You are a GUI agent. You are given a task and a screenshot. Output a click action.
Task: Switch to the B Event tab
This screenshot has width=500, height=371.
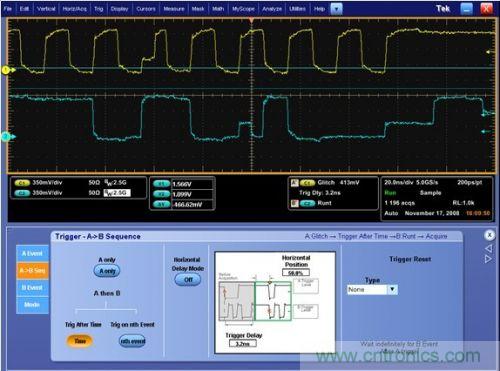(32, 288)
